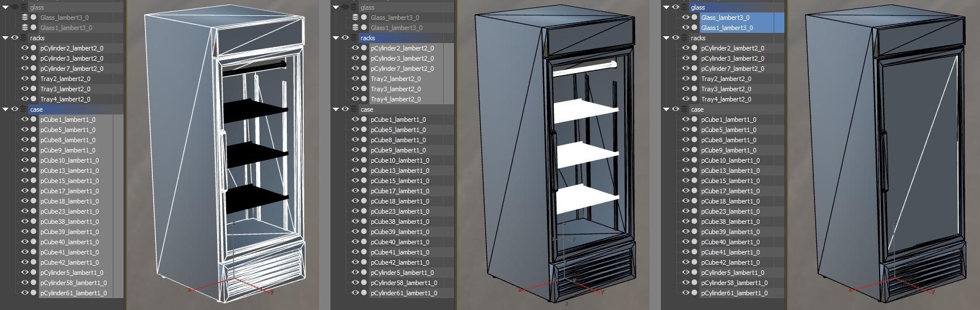Screen dimensions: 980x310
Task: Click white dot of highlighted pCylinder61_lambert1_0 row
Action: click(x=33, y=293)
